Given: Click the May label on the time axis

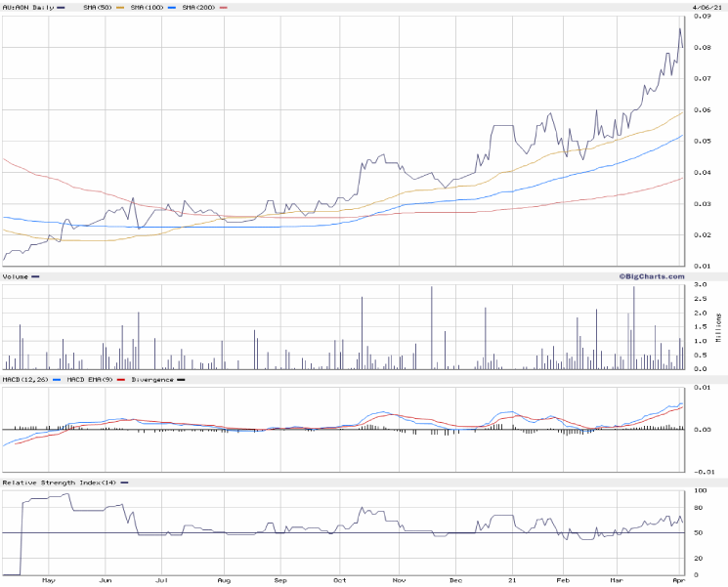Looking at the screenshot, I should tap(48, 580).
